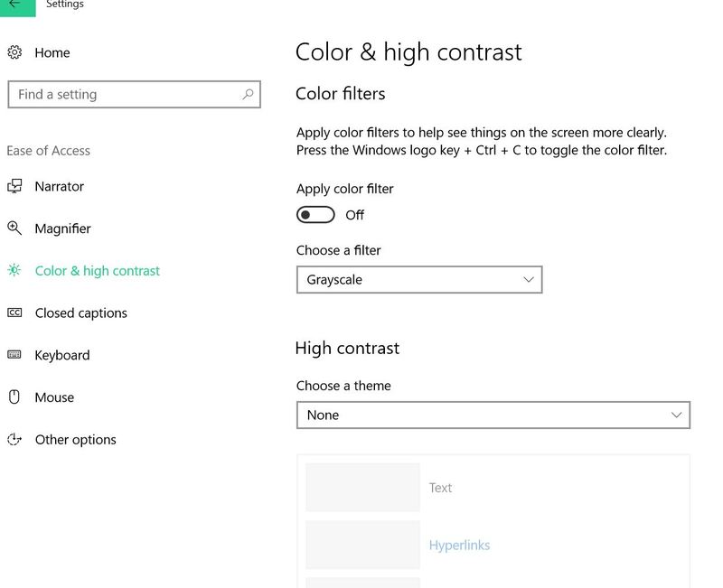723x588 pixels.
Task: Click the Text color swatch
Action: point(362,488)
